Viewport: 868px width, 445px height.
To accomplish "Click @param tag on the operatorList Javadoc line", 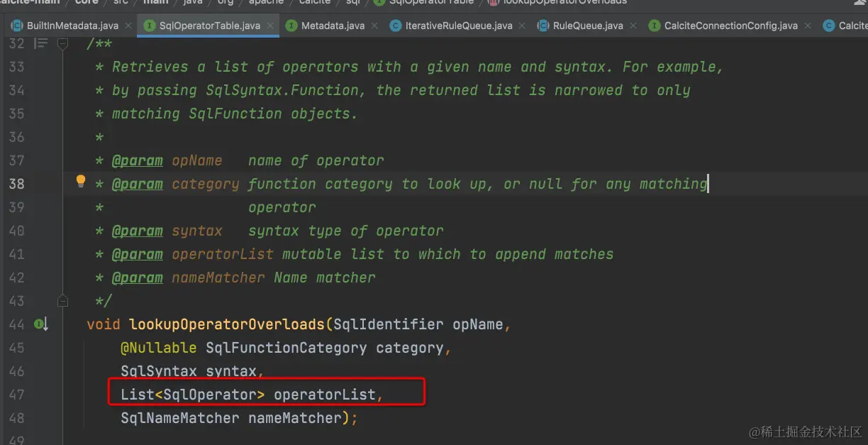I will [138, 254].
